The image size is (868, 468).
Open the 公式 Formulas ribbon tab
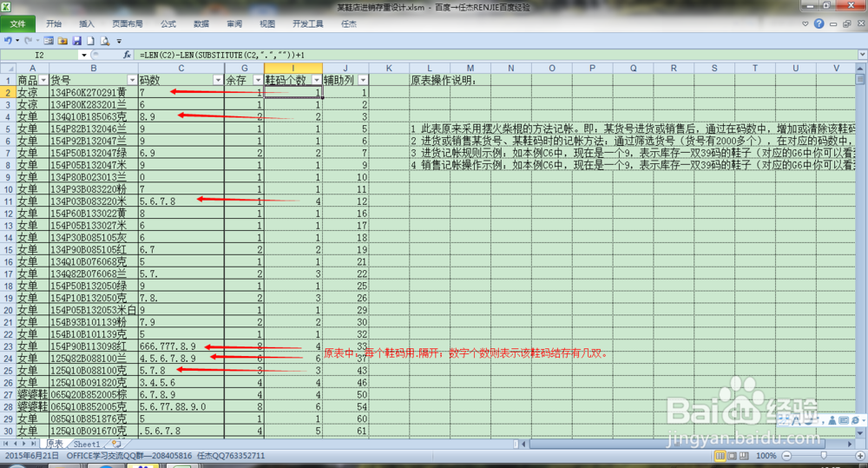168,23
